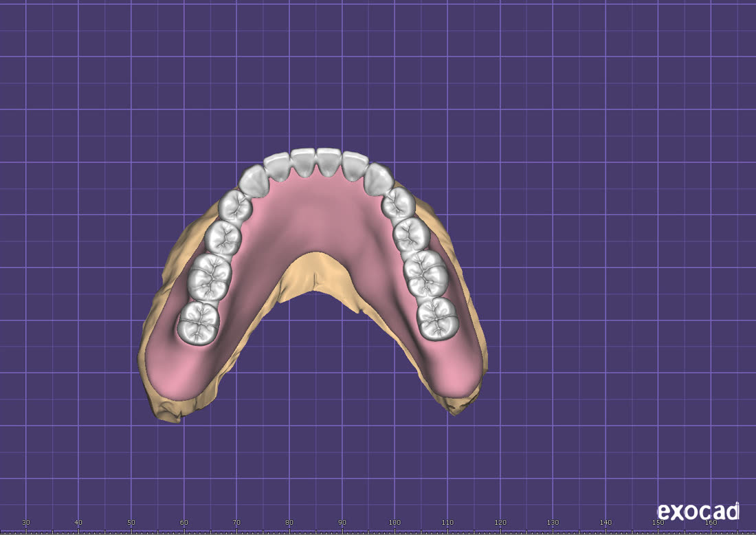Click the ruler label "90"
Viewport: 756px width, 535px height.
[342, 523]
